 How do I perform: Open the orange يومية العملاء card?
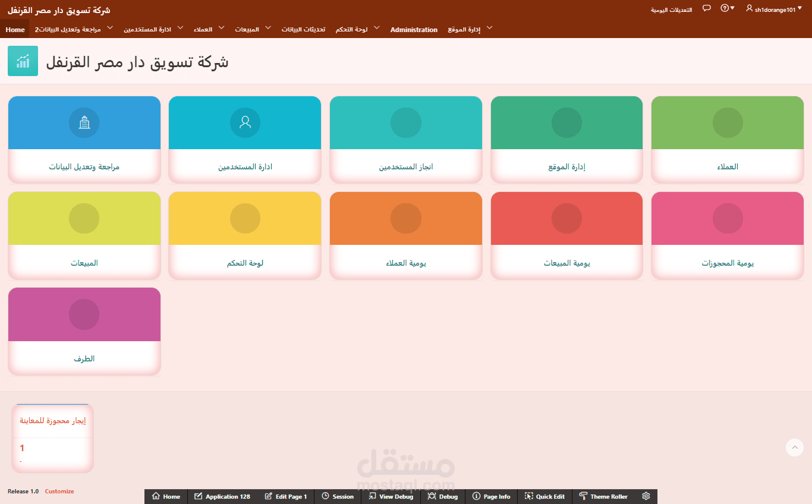[x=406, y=235]
